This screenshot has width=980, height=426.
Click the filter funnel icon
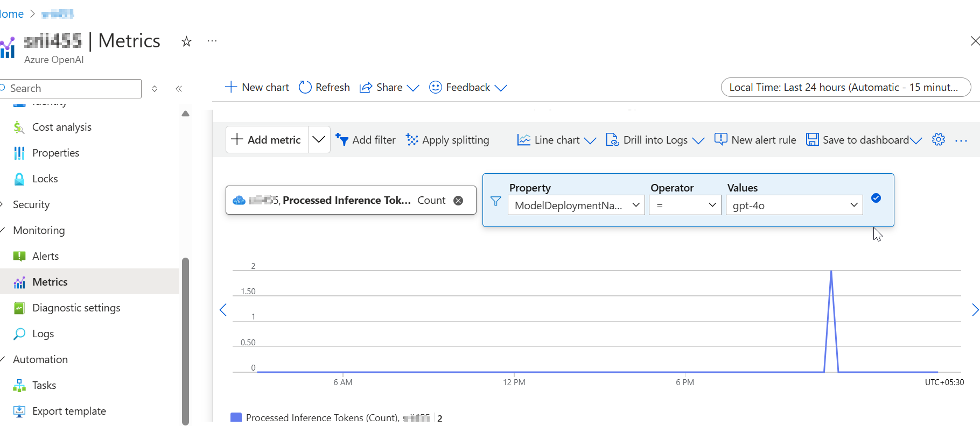click(x=496, y=201)
